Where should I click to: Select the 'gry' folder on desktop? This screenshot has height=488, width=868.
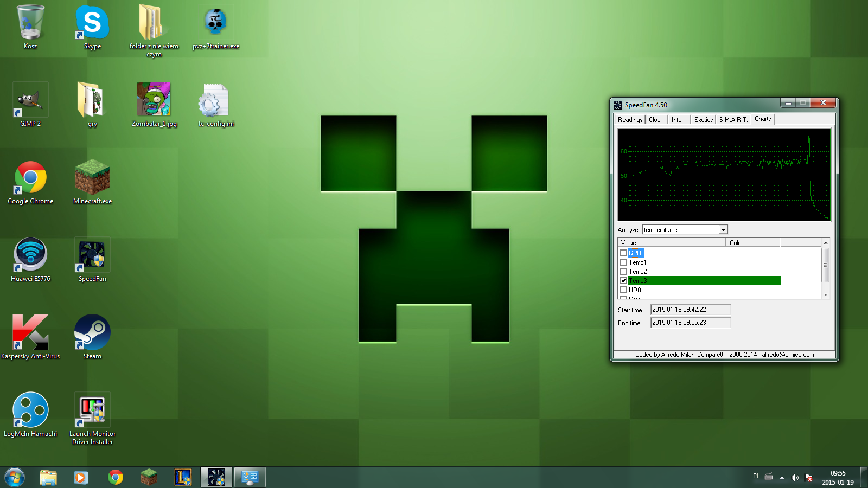92,105
